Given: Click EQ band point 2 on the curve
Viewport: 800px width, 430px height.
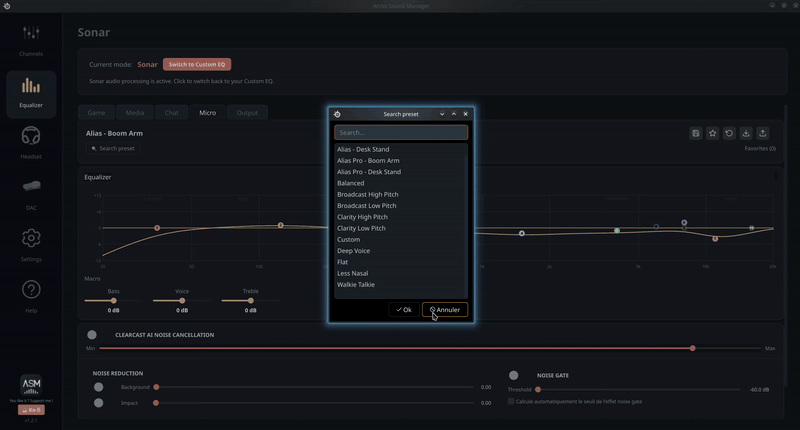Looking at the screenshot, I should pyautogui.click(x=281, y=225).
